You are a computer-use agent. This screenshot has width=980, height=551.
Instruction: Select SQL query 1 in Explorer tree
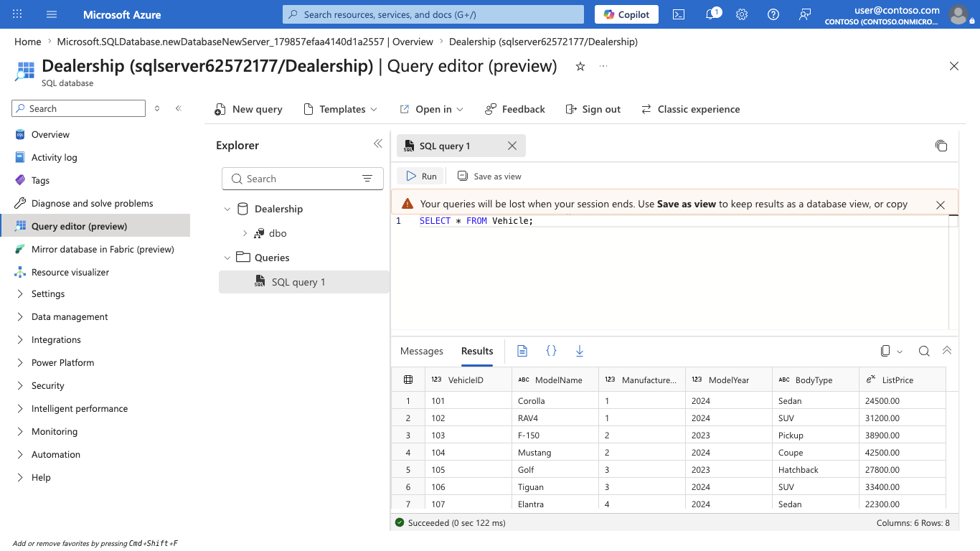304,282
